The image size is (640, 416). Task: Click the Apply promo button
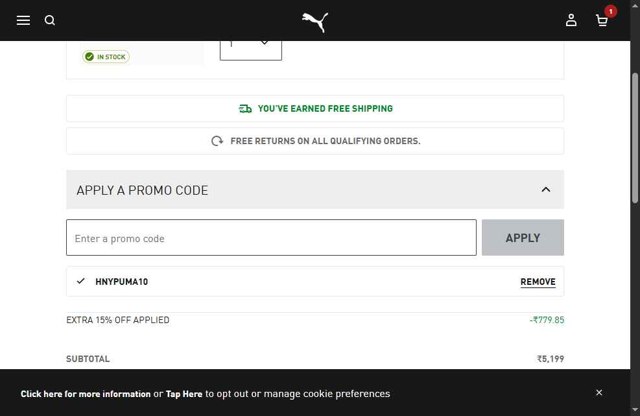[x=522, y=238]
